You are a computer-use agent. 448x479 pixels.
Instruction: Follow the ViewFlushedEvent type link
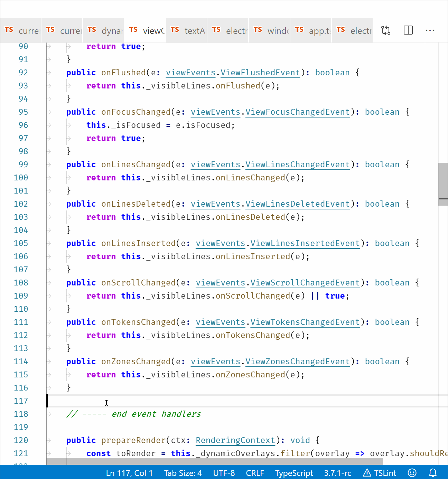260,73
